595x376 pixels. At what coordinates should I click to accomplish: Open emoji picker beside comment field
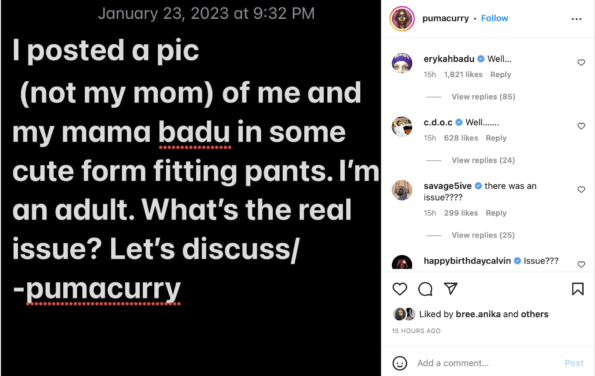(x=400, y=363)
